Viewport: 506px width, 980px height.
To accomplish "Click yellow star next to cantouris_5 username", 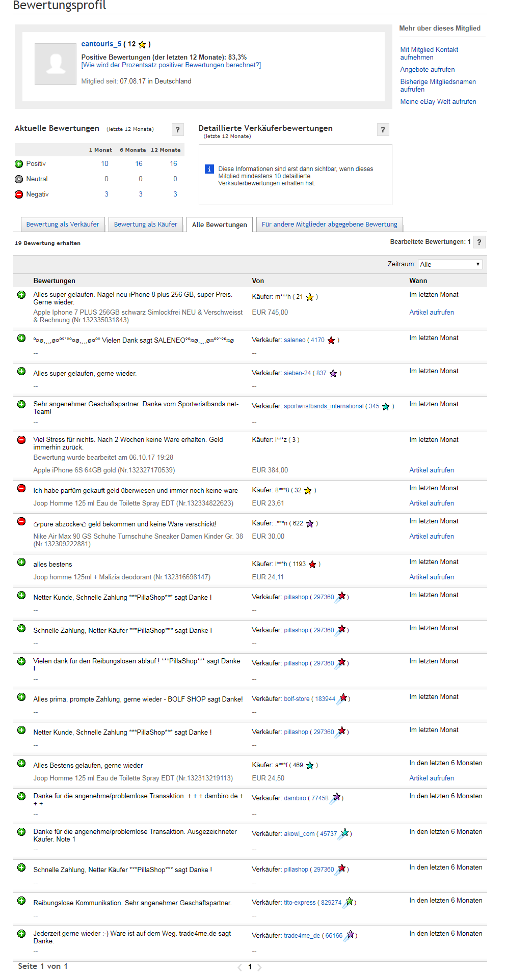I will click(142, 45).
